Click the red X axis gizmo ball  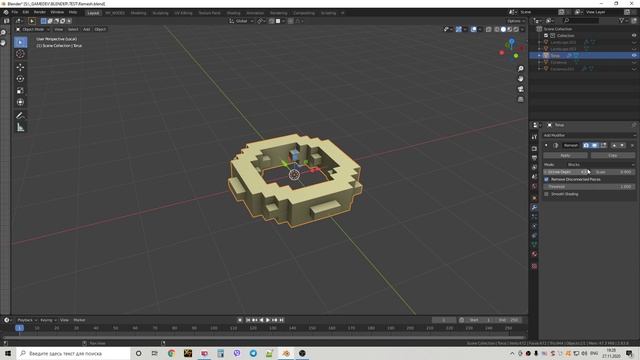coord(502,52)
